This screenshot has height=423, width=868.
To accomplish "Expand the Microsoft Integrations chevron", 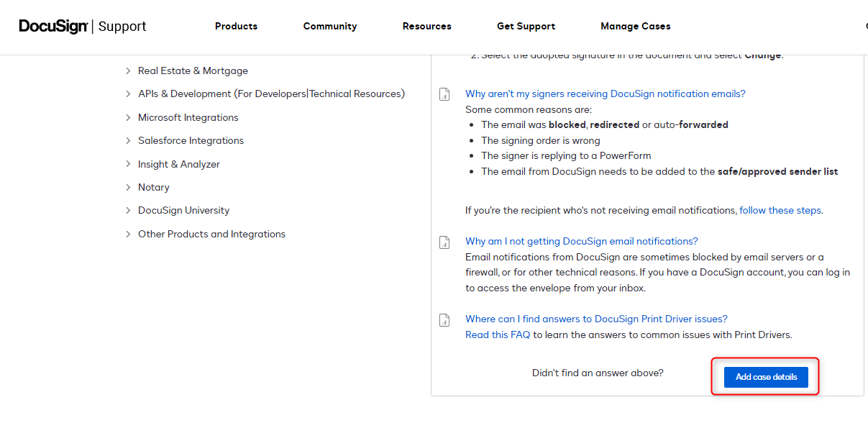I will [x=128, y=118].
